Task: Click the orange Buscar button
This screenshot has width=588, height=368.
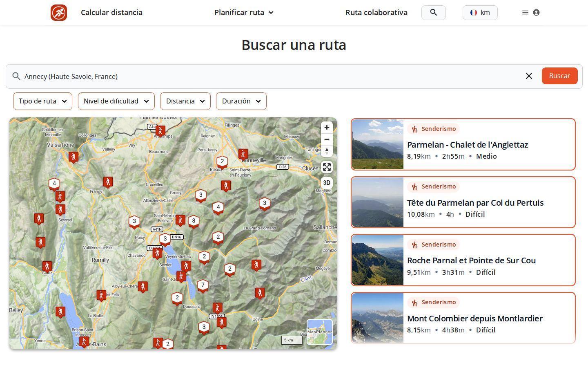Action: pos(559,76)
